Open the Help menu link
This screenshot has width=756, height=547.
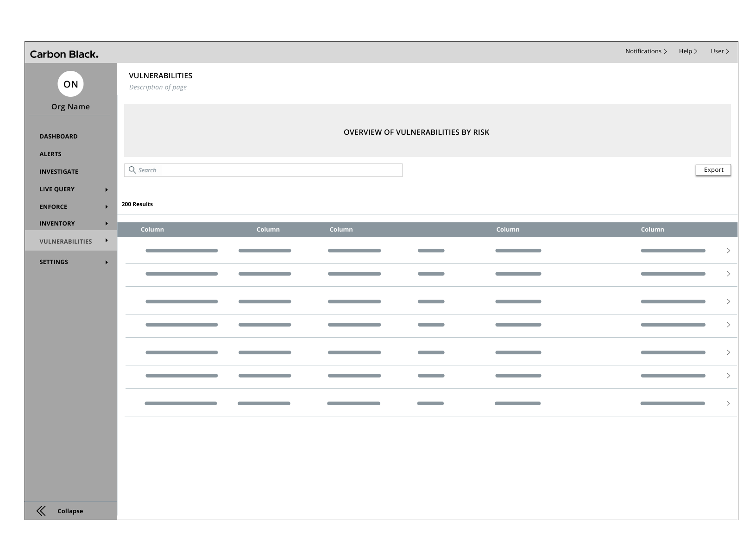688,51
